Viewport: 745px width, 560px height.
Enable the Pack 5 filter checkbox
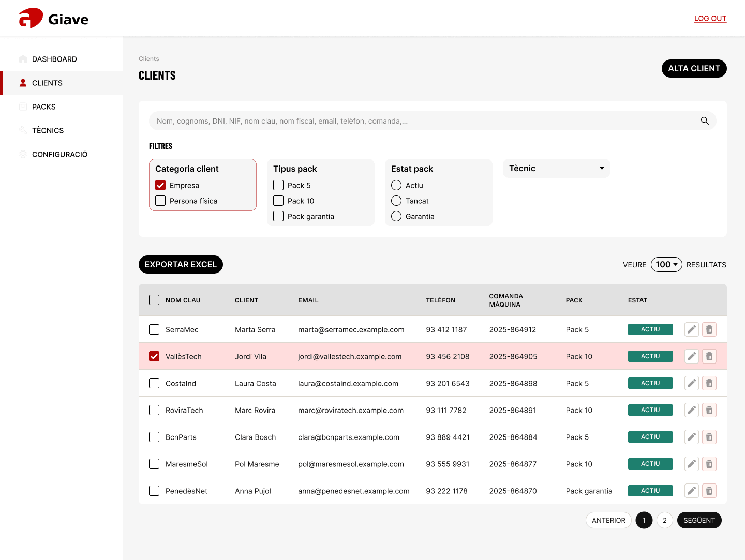[x=278, y=185]
